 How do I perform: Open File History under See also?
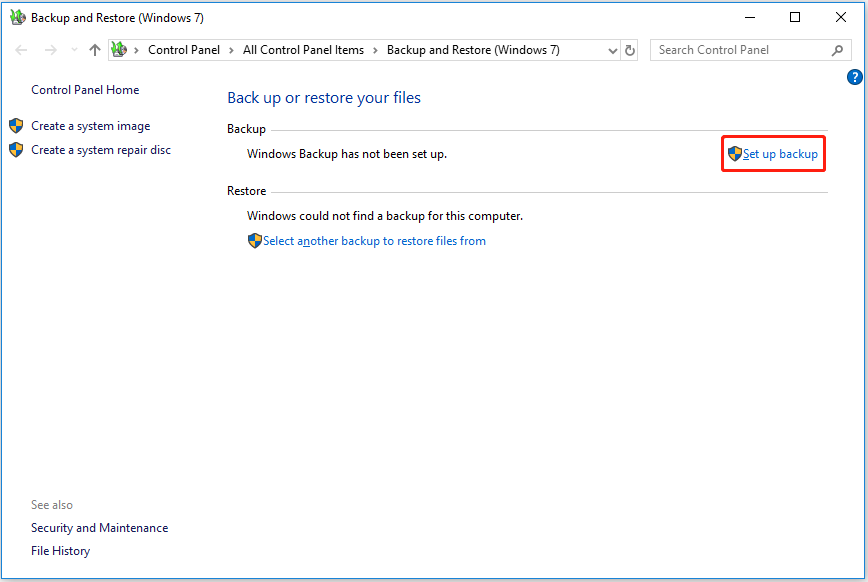pyautogui.click(x=60, y=551)
